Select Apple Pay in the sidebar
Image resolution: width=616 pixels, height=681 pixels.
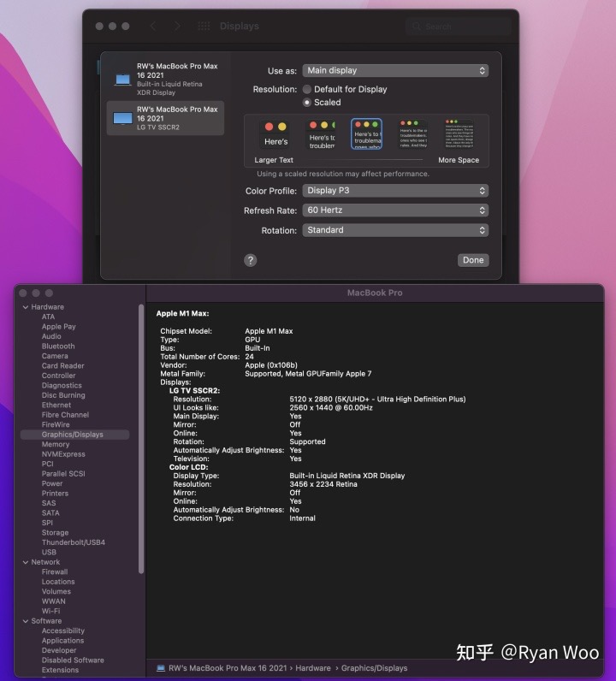pos(59,327)
